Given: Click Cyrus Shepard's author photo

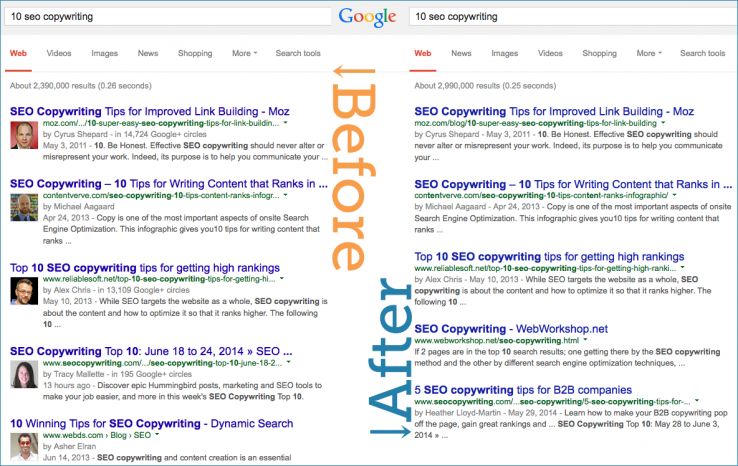Looking at the screenshot, I should point(24,134).
